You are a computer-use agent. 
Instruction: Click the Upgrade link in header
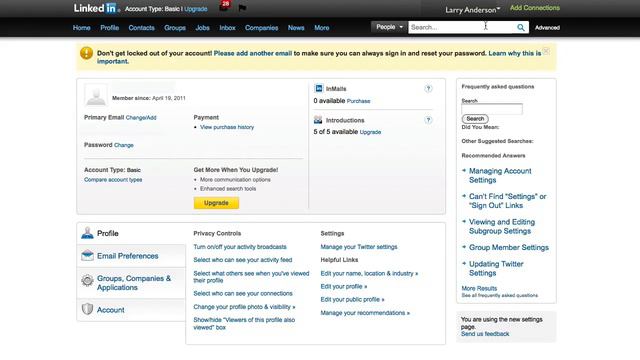(x=196, y=9)
